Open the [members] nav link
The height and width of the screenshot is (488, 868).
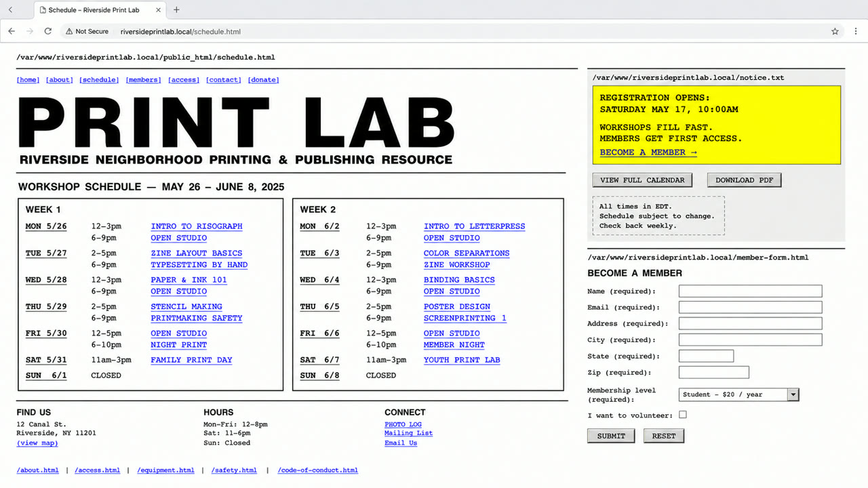(x=144, y=80)
